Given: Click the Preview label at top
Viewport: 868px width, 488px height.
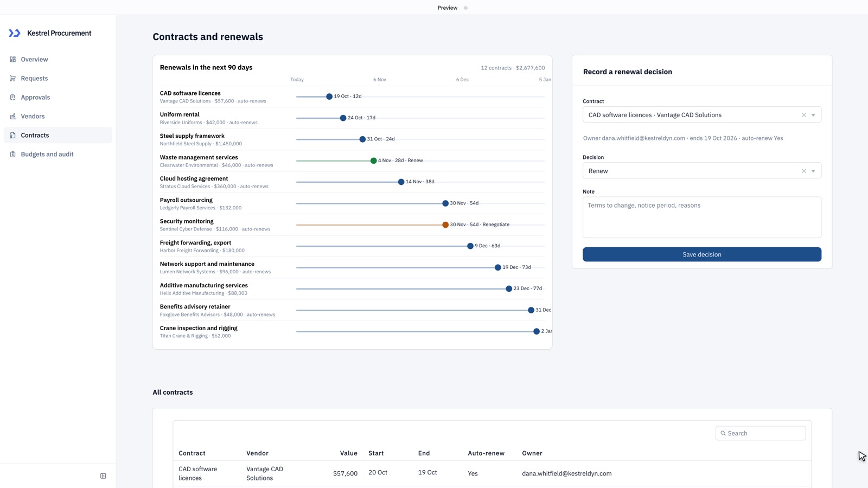Looking at the screenshot, I should coord(448,8).
